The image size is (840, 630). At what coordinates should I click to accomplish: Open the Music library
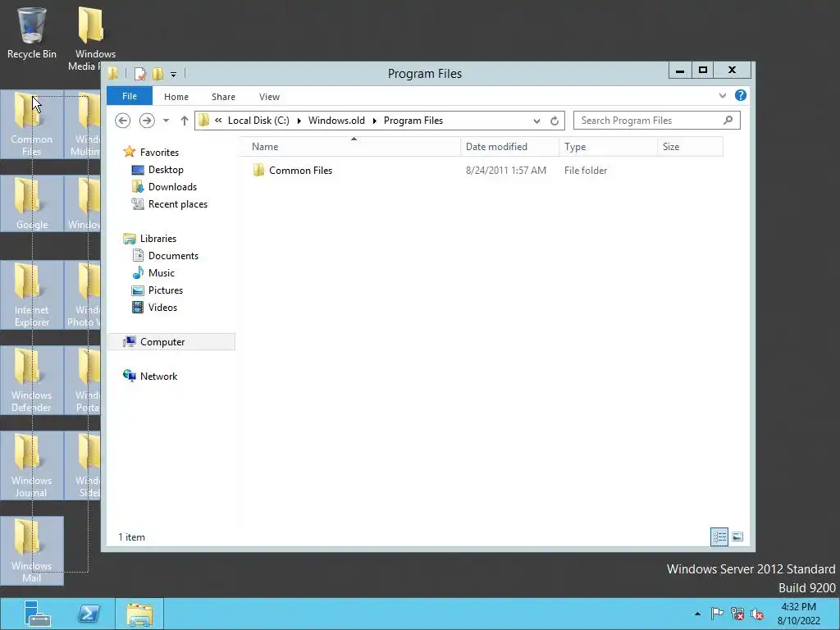pyautogui.click(x=162, y=272)
